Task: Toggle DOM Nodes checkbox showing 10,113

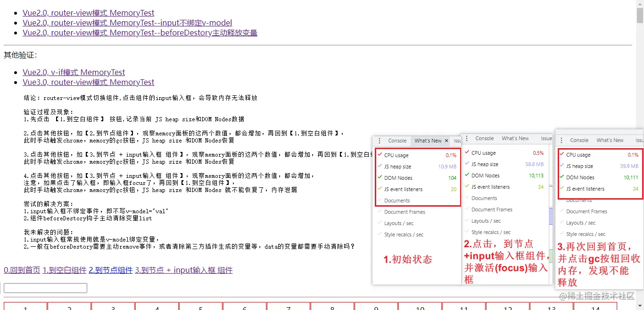Action: tap(467, 175)
